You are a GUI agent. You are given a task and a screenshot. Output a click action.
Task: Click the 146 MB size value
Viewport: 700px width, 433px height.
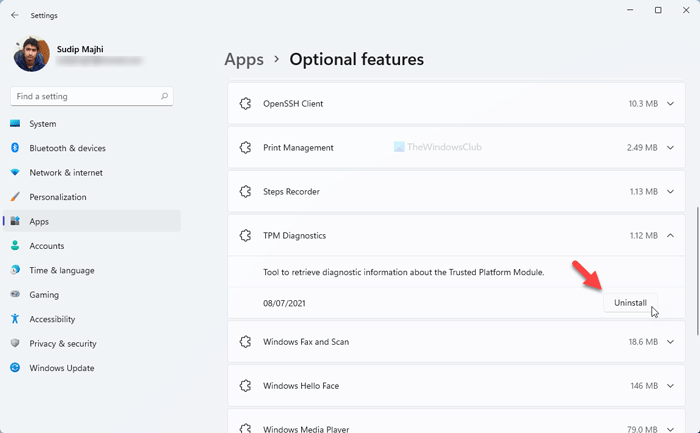tap(644, 386)
